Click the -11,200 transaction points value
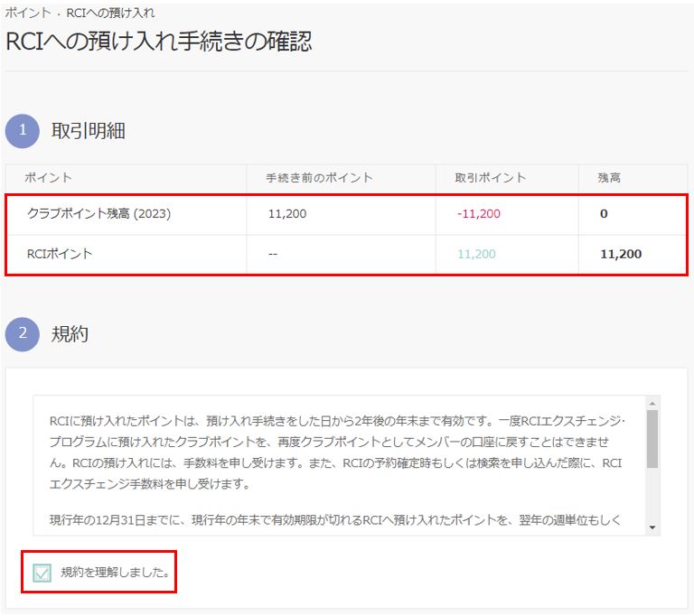Viewport: 694px width, 616px height. click(x=478, y=214)
